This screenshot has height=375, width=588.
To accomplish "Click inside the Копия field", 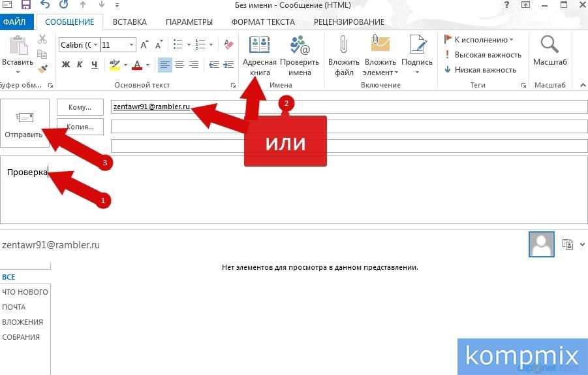I will pos(349,127).
